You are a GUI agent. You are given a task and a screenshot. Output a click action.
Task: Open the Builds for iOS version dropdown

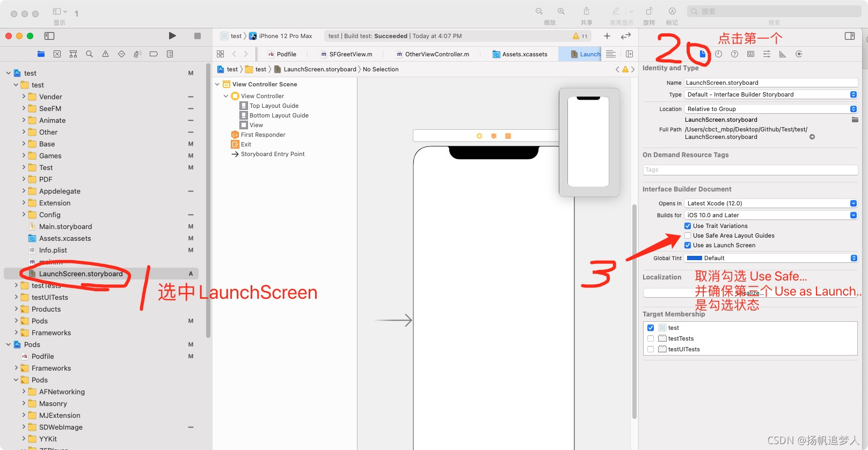[771, 215]
